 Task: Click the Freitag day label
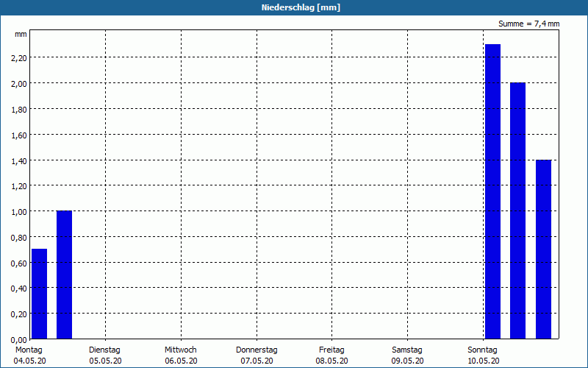(331, 350)
